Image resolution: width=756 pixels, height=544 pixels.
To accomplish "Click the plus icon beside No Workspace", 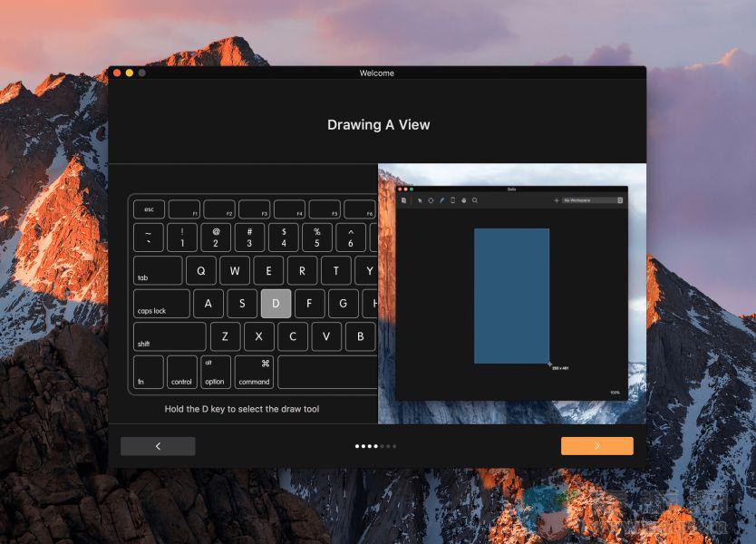I will pyautogui.click(x=557, y=200).
